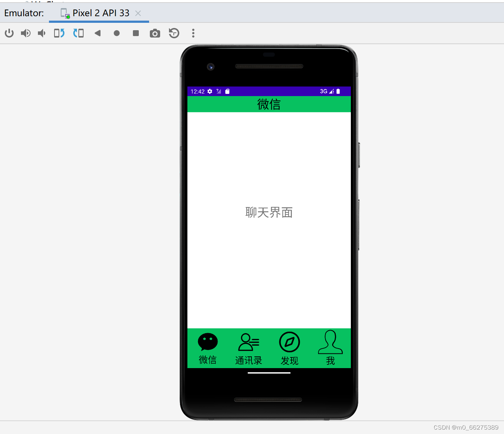The height and width of the screenshot is (434, 504).
Task: Select the 通讯录 label in bottom bar
Action: (249, 360)
